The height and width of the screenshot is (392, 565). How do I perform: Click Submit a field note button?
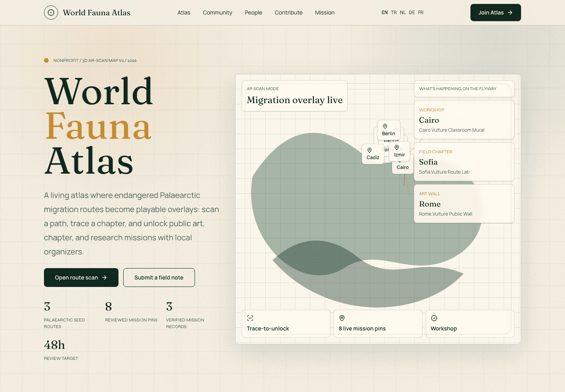pyautogui.click(x=159, y=278)
